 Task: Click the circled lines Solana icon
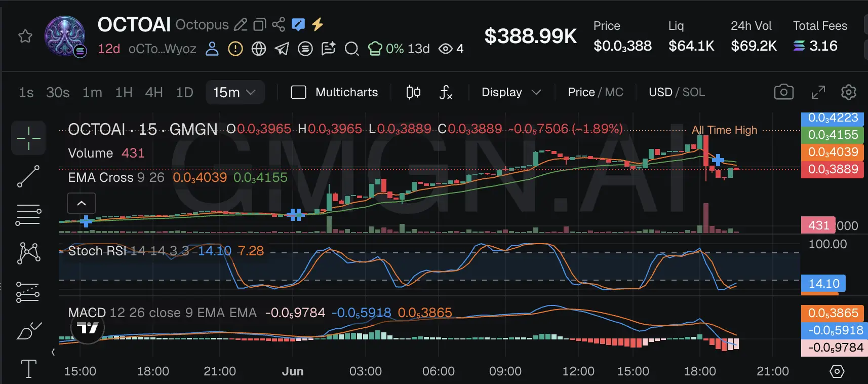(x=305, y=49)
